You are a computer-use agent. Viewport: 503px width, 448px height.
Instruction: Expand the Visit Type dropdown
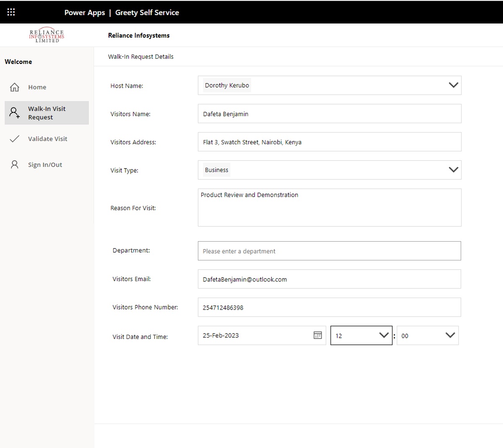(453, 170)
